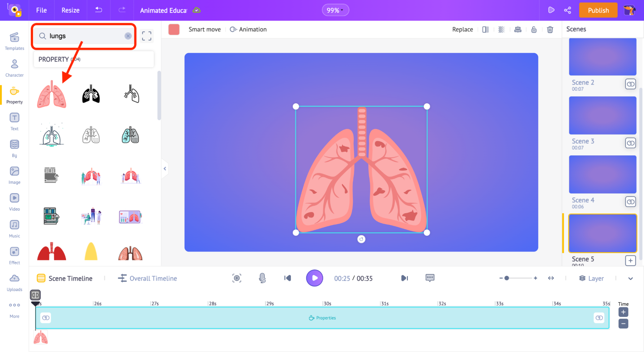This screenshot has height=352, width=644.
Task: Increase scene Time with plus
Action: click(623, 312)
